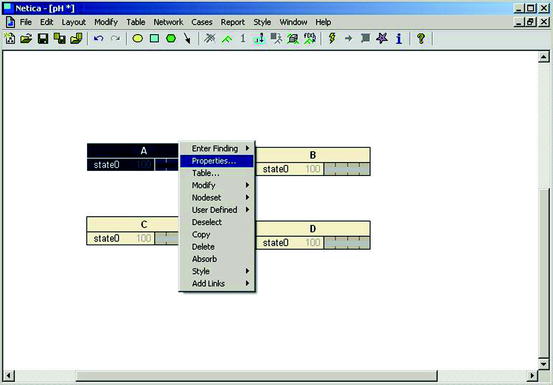Screen dimensions: 553x385
Task: Click the horizontal scrollbar left arrow
Action: pyautogui.click(x=8, y=376)
